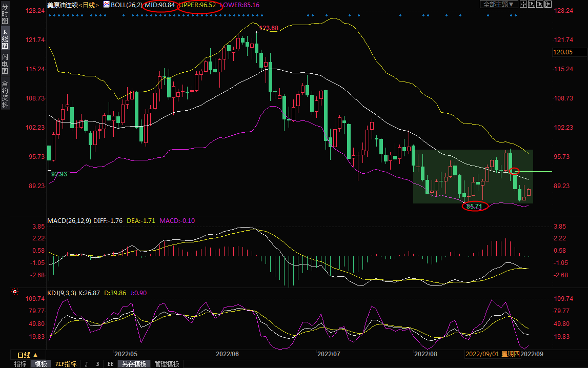Toggle the BB template button
The height and width of the screenshot is (368, 588).
pyautogui.click(x=110, y=364)
